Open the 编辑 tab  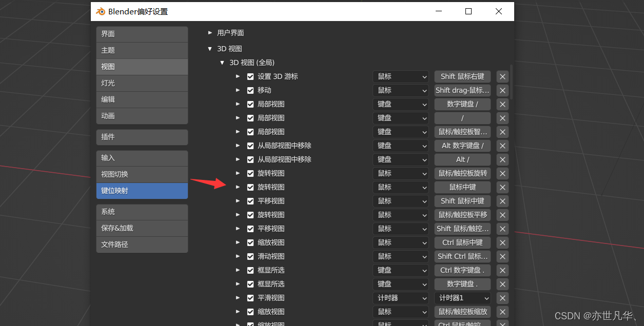pyautogui.click(x=142, y=99)
